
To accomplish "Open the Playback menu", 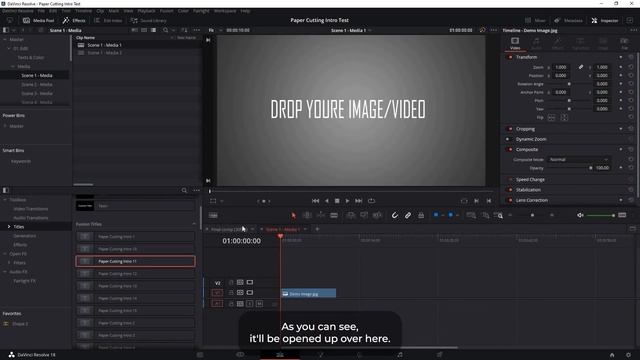I will coord(146,11).
